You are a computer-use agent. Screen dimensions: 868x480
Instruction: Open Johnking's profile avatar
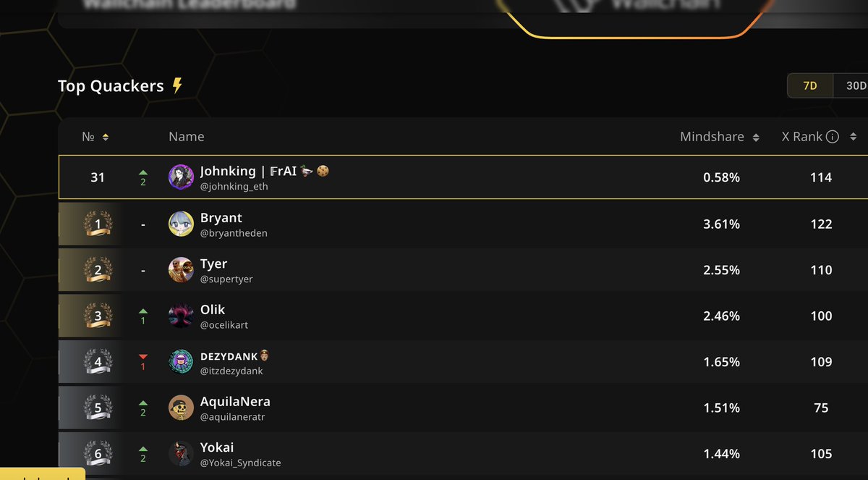181,177
